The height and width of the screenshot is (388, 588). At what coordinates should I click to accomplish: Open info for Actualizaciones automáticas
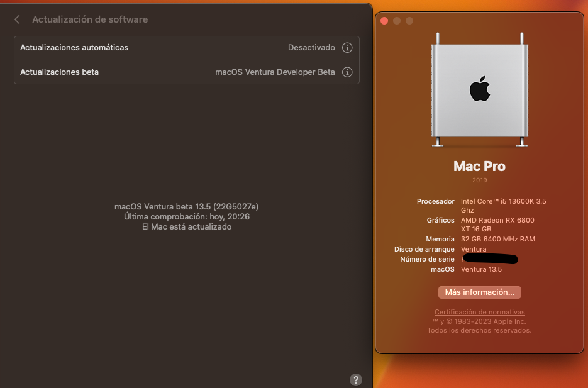347,48
